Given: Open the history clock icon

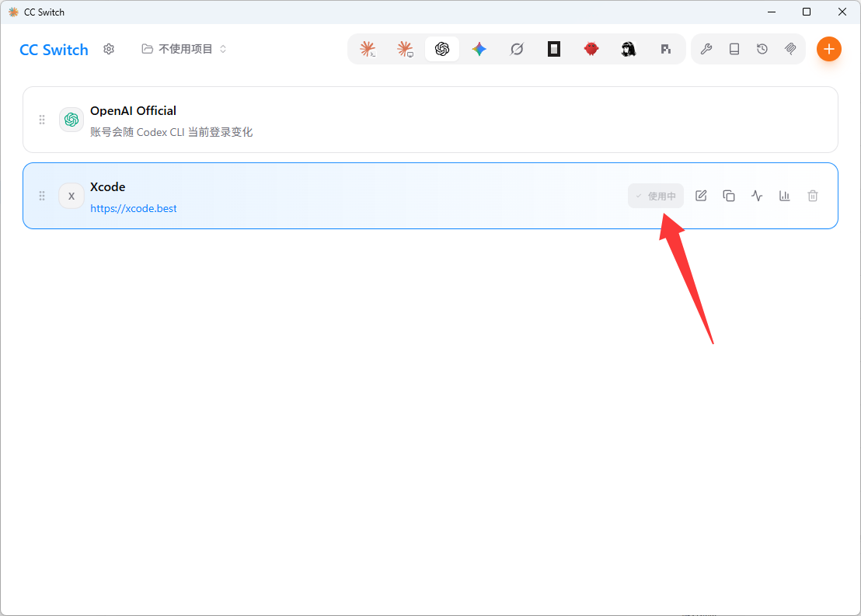Looking at the screenshot, I should click(x=762, y=50).
